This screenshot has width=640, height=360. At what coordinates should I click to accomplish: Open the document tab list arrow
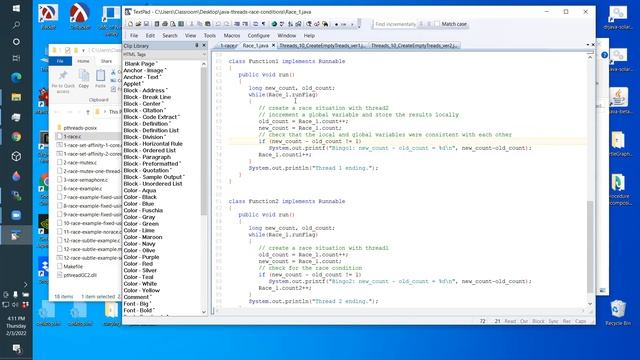point(588,45)
